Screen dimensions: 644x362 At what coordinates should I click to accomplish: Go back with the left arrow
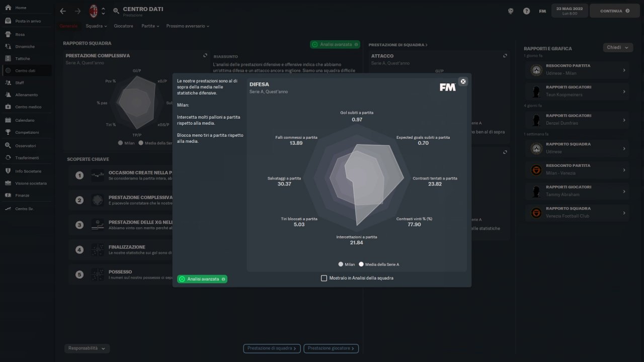(x=63, y=11)
